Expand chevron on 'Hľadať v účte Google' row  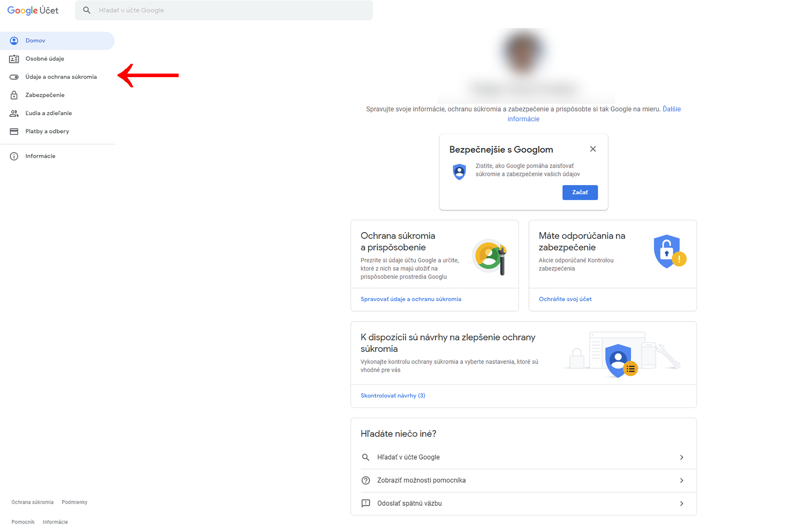682,458
